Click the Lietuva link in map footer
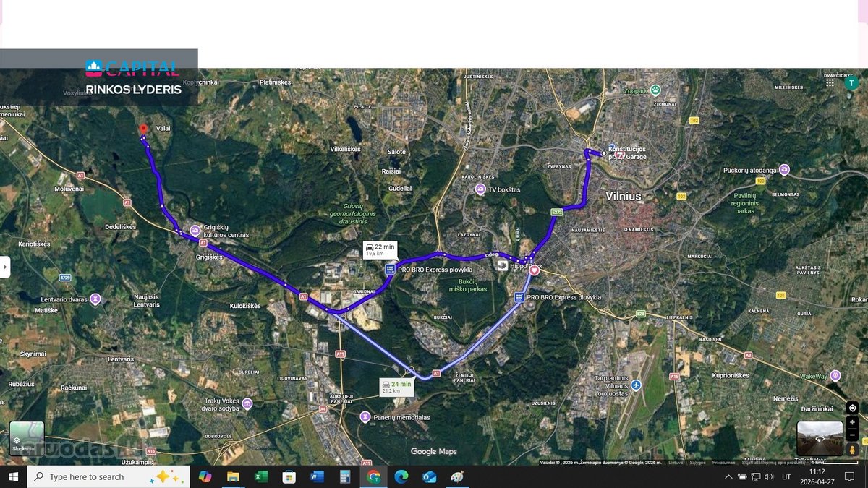The height and width of the screenshot is (488, 868). (676, 462)
